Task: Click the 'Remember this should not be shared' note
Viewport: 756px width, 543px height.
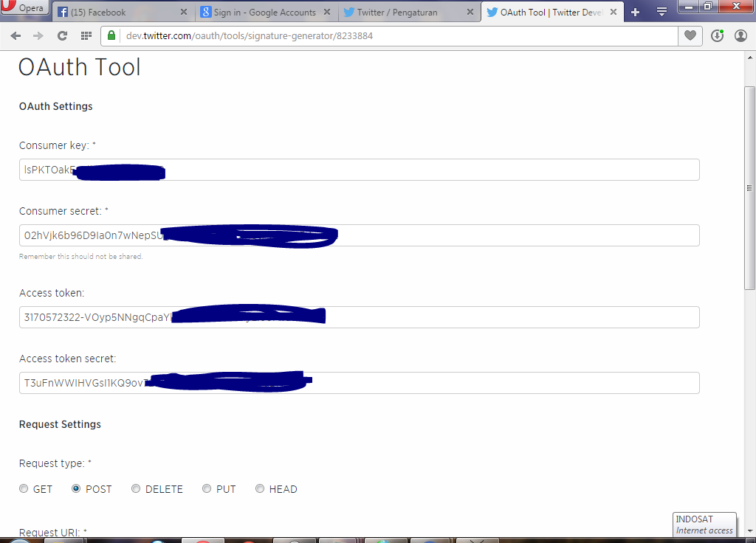Action: click(81, 256)
